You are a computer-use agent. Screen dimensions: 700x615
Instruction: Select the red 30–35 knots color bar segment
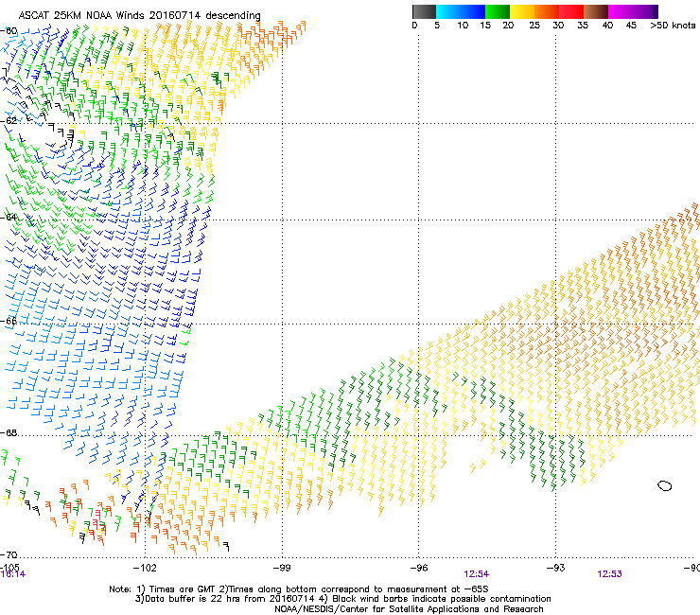[571, 11]
